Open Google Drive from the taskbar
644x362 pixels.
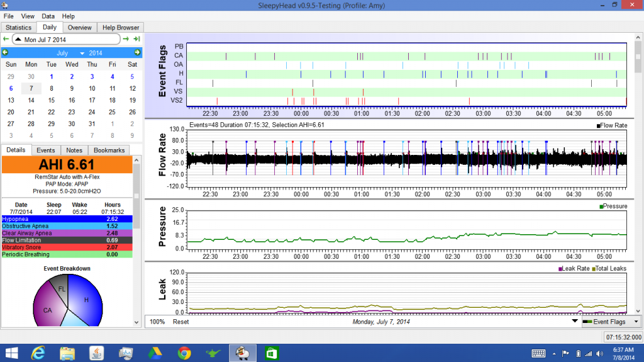pyautogui.click(x=155, y=352)
